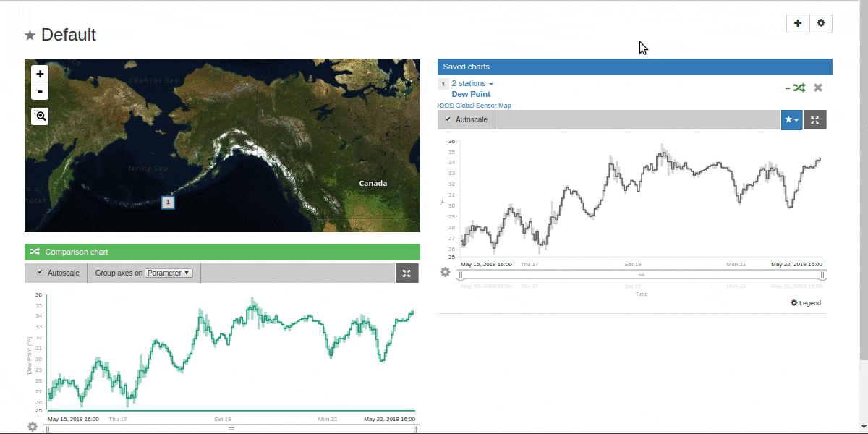Click the Default dashboard title
Screen dimensions: 868x434
69,35
